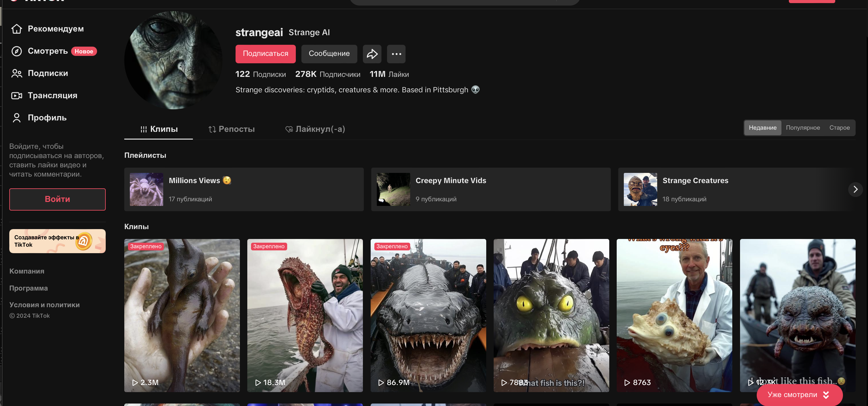The height and width of the screenshot is (406, 868).
Task: Open the Подписки people icon
Action: [16, 73]
